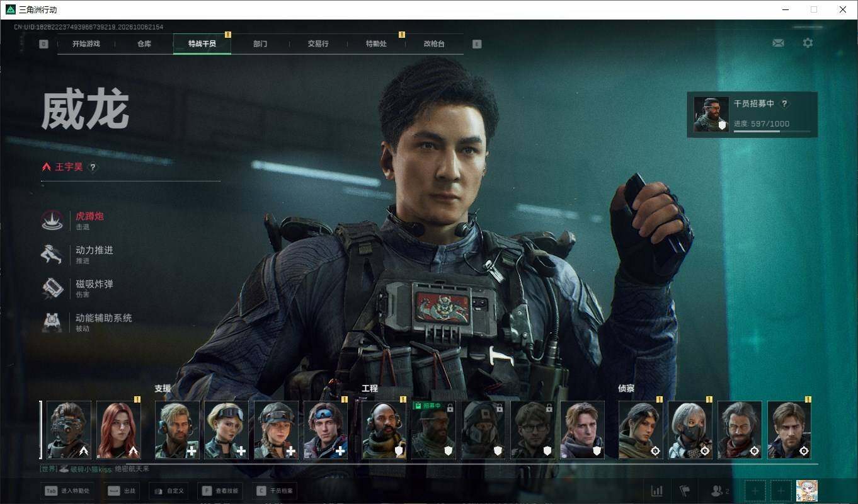Select the operator marked 招募中
Screen dimensions: 858x504
[x=433, y=430]
